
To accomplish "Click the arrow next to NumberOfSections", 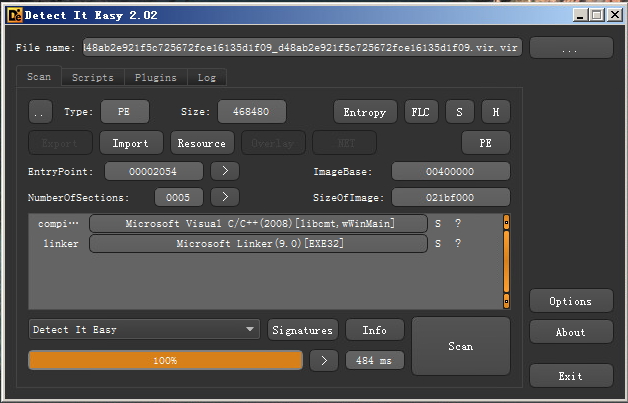I will click(225, 197).
